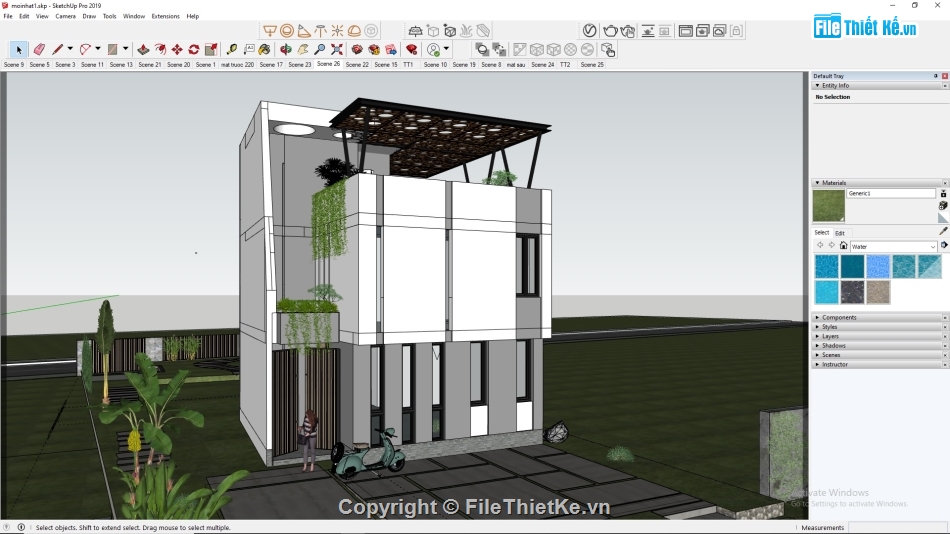Pick the Eraser tool
This screenshot has width=950, height=534.
[39, 49]
